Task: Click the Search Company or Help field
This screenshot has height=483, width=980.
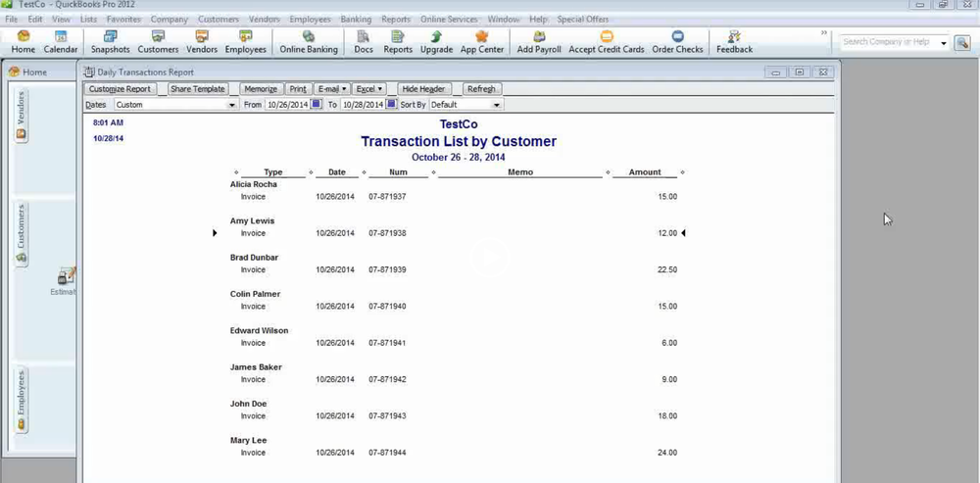Action: (888, 42)
